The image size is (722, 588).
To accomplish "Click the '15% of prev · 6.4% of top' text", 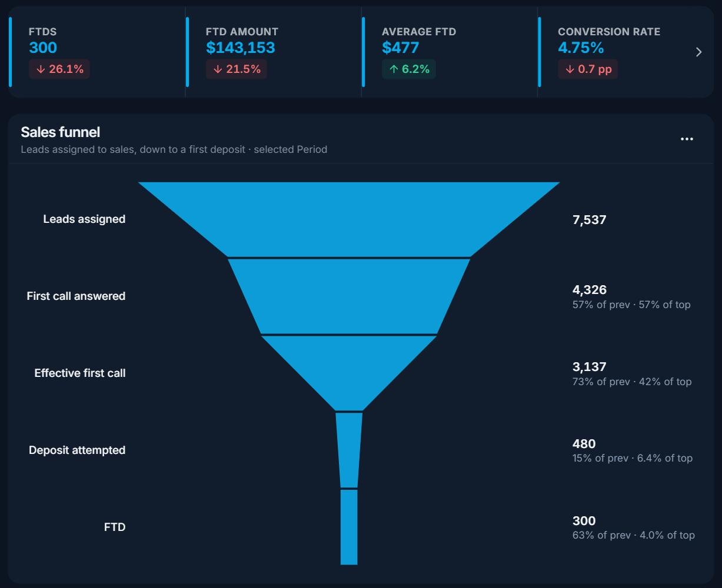I will 633,458.
